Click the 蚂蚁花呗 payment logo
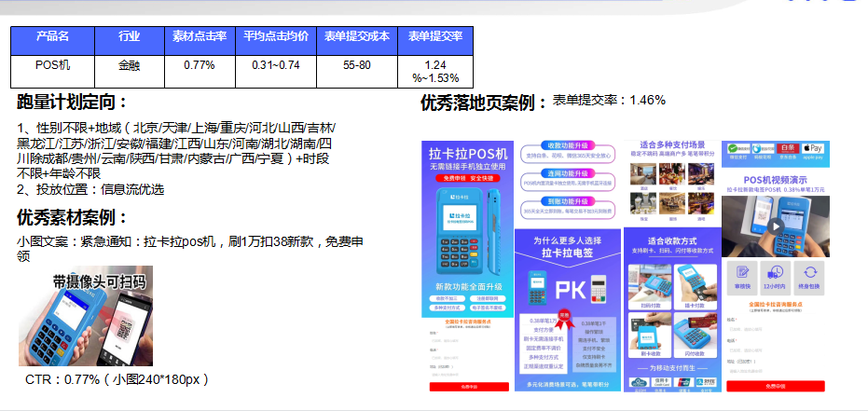 click(763, 148)
